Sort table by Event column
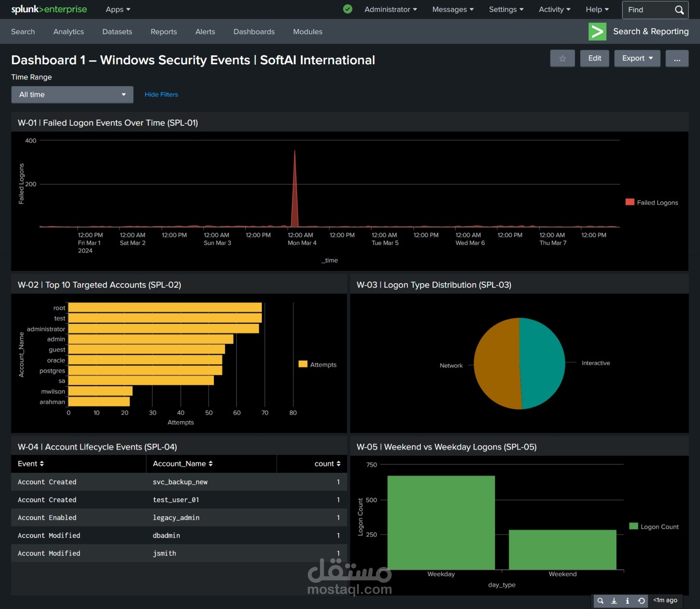The width and height of the screenshot is (700, 609). pos(31,463)
